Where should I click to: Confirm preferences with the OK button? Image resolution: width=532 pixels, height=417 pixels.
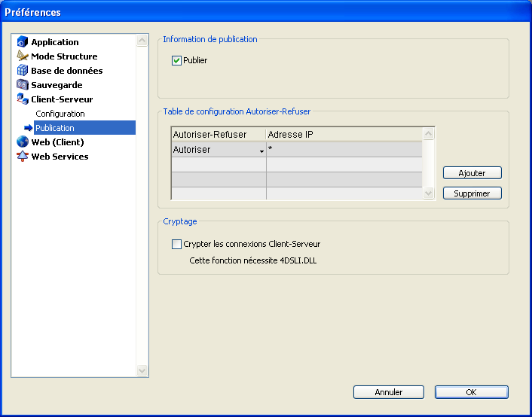click(471, 392)
